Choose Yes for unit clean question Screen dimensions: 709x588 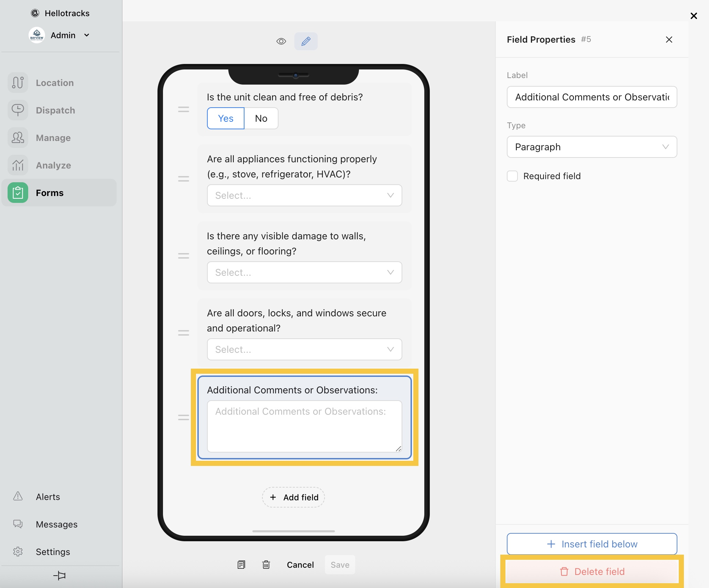tap(226, 118)
